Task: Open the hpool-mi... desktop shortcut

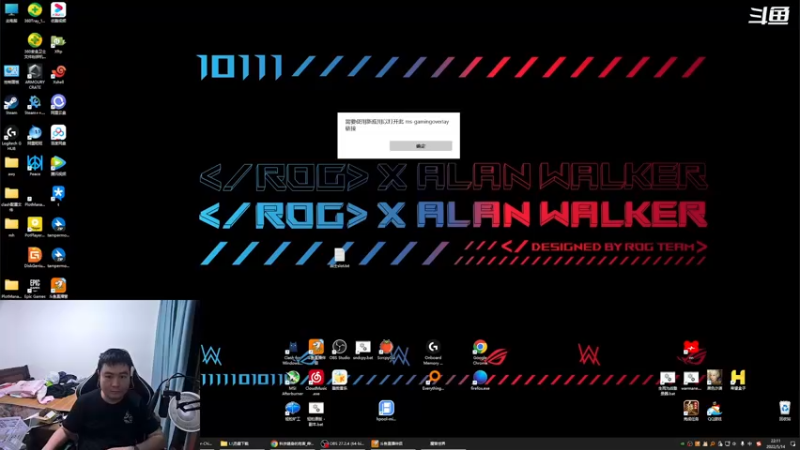Action: (386, 411)
